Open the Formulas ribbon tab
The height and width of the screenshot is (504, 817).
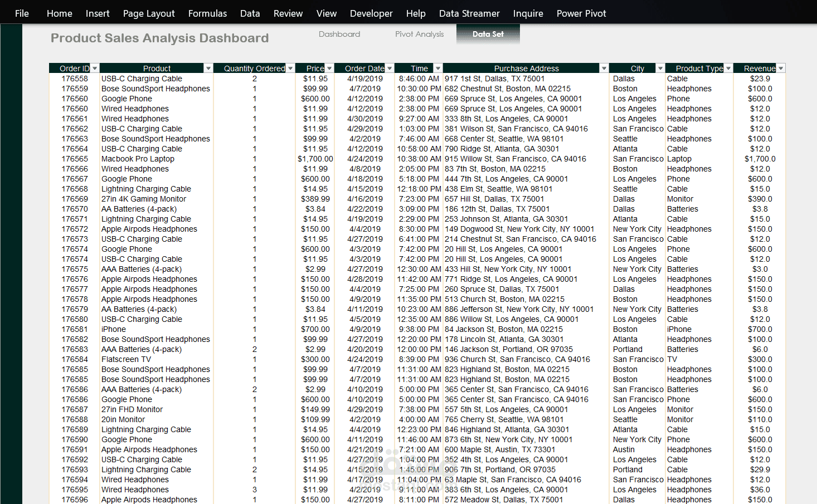207,13
